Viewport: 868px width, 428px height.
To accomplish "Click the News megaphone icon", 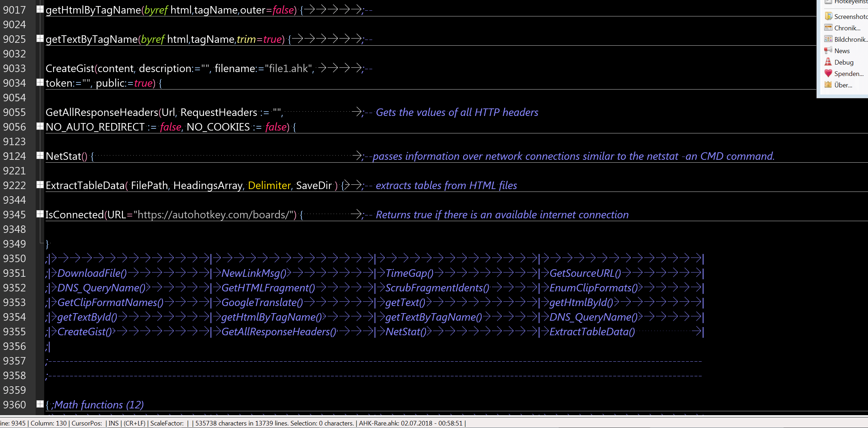I will [x=828, y=51].
